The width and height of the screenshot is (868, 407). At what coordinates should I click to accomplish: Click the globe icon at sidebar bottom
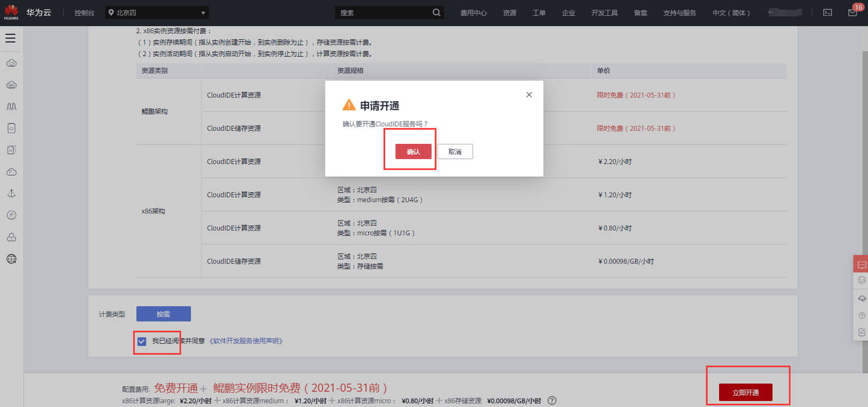(11, 259)
